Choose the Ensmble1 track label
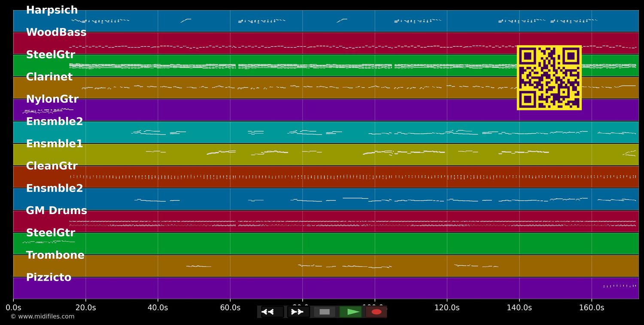This screenshot has width=644, height=325. [55, 144]
